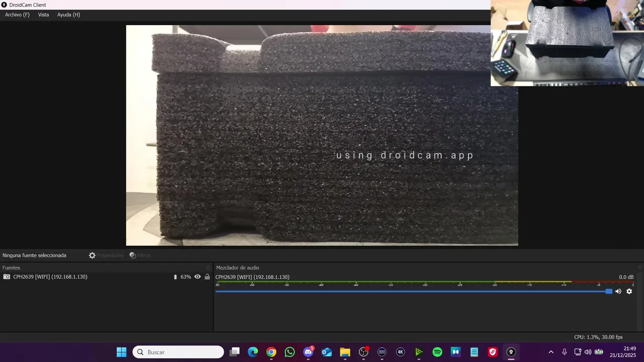This screenshot has height=362, width=644.
Task: Open WhatsApp from the taskbar
Action: click(x=290, y=352)
